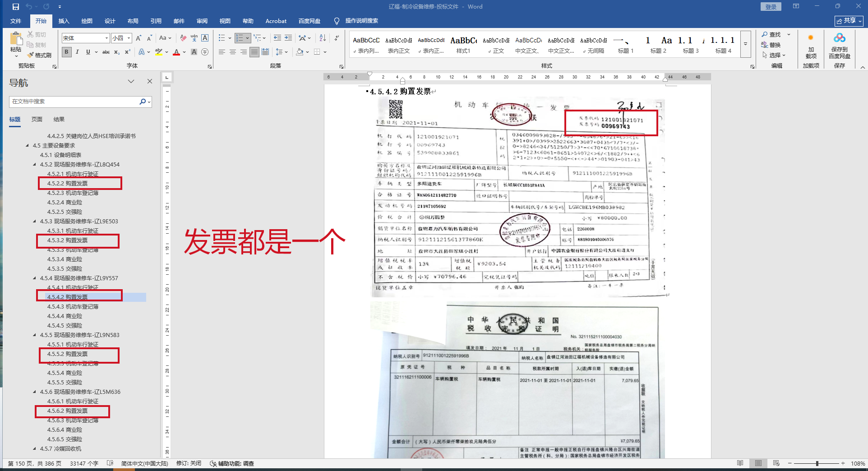
Task: Open the 文件 (File) menu
Action: point(16,21)
